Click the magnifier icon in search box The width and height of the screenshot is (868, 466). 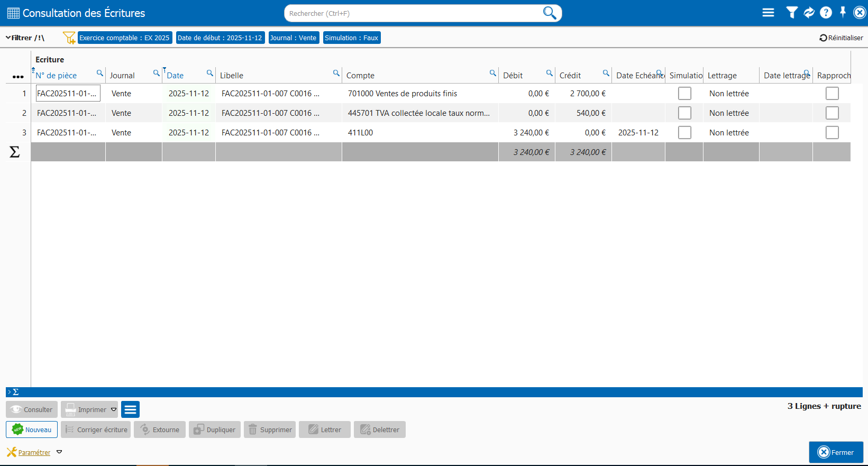(550, 13)
